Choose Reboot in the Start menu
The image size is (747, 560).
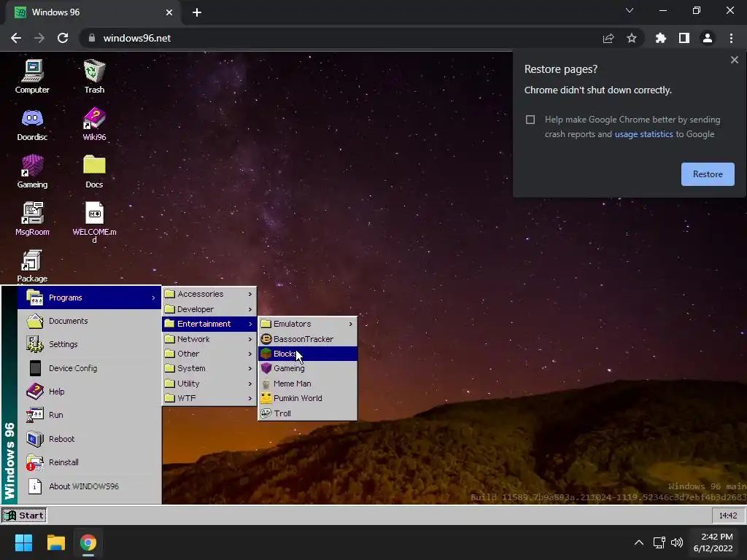[90, 438]
